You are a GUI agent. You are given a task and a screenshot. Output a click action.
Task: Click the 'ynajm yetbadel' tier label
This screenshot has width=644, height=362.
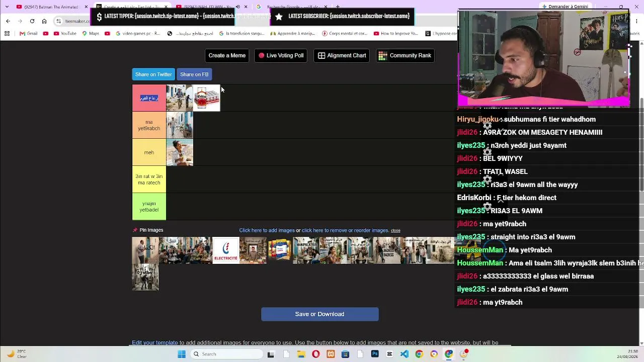coord(149,207)
